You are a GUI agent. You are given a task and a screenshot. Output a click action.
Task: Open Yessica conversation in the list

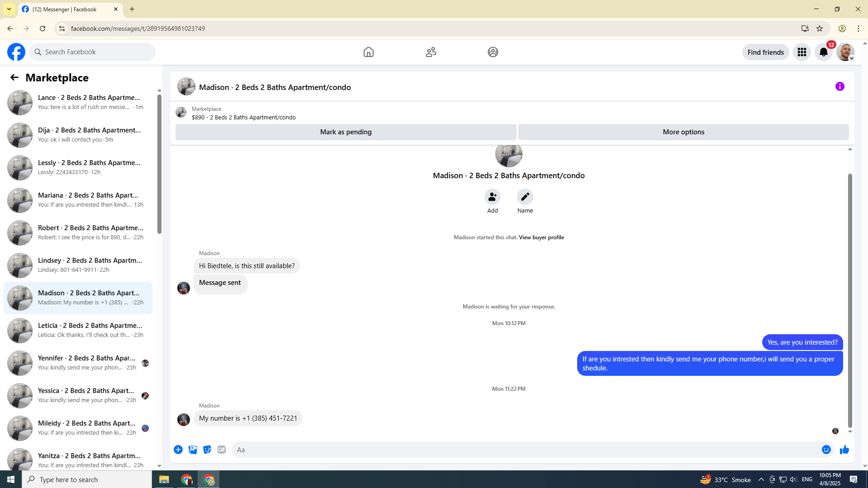78,396
